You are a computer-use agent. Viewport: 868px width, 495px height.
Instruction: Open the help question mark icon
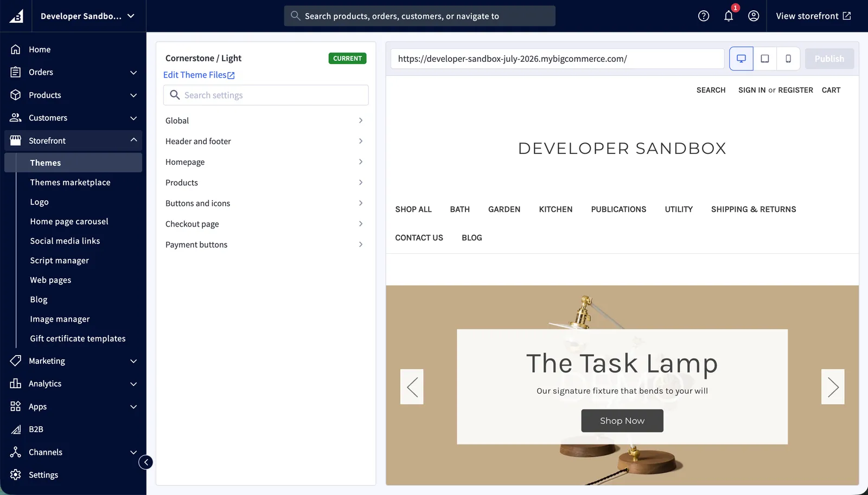click(704, 16)
